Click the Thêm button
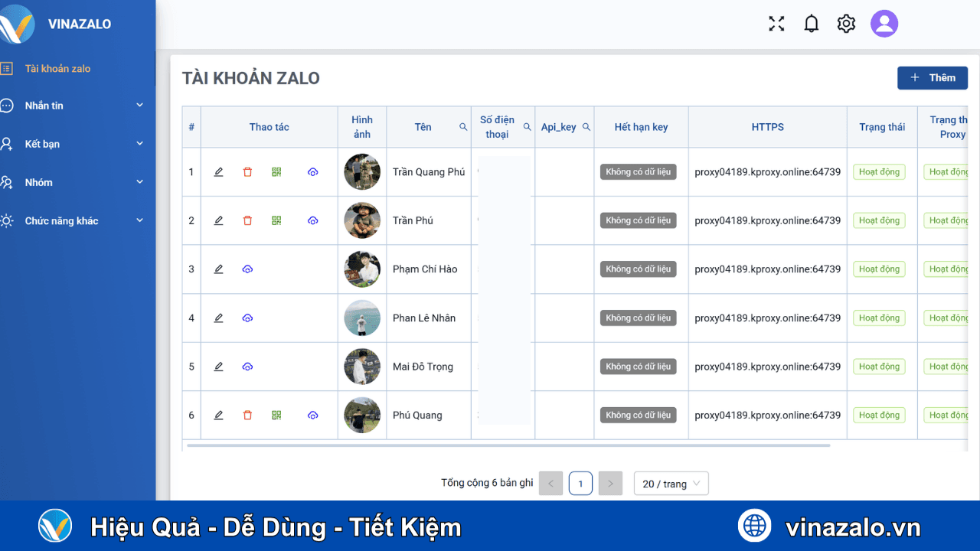 933,78
